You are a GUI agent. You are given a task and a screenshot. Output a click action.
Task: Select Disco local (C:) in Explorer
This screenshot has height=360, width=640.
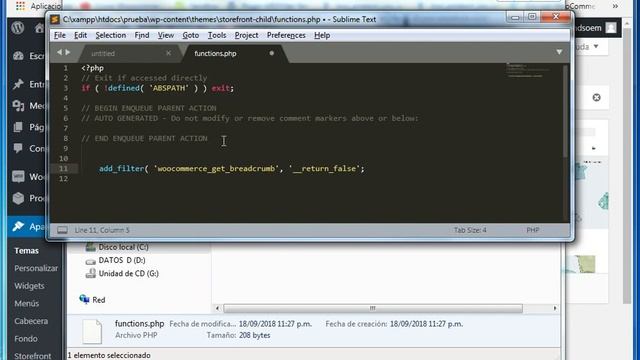pos(117,247)
